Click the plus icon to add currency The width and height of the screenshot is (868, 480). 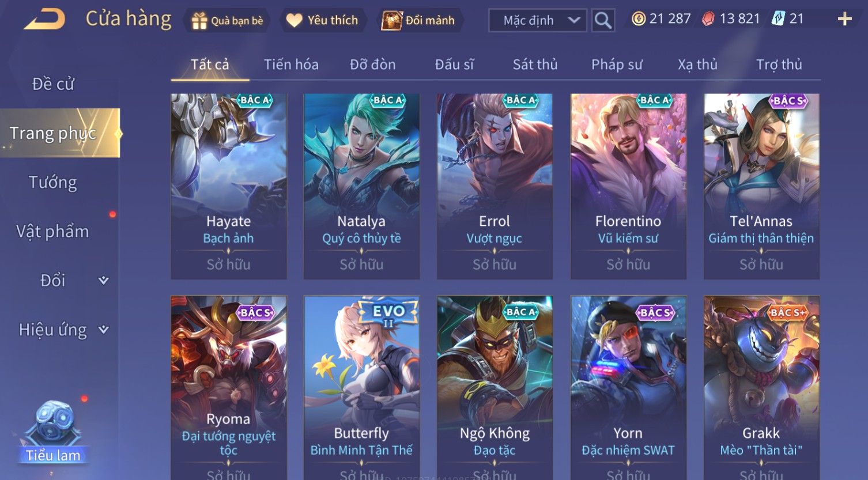tap(844, 20)
